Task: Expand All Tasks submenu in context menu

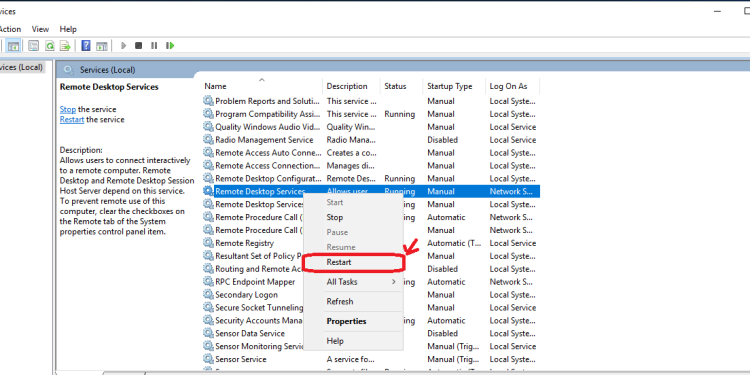Action: click(353, 282)
